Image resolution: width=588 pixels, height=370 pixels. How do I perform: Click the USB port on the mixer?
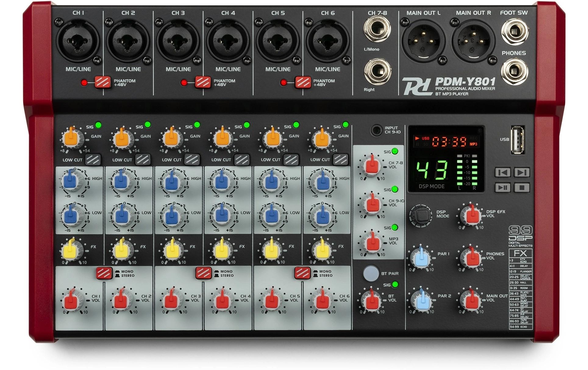pos(517,140)
